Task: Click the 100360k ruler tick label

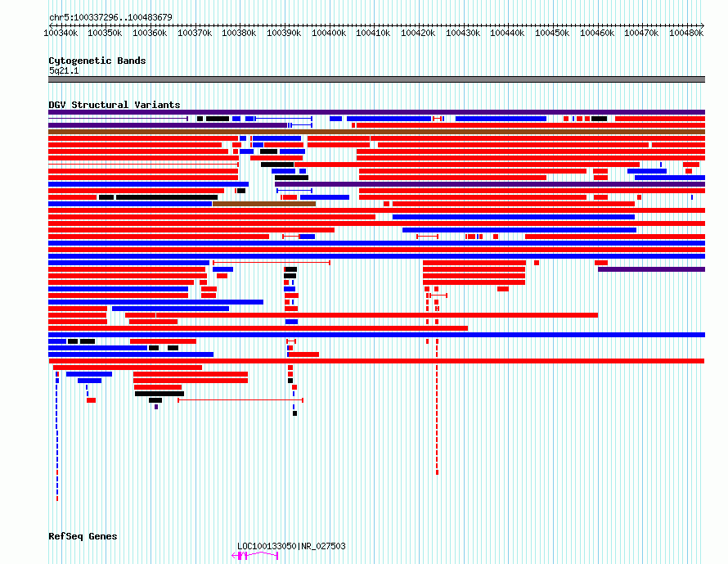Action: click(x=150, y=33)
